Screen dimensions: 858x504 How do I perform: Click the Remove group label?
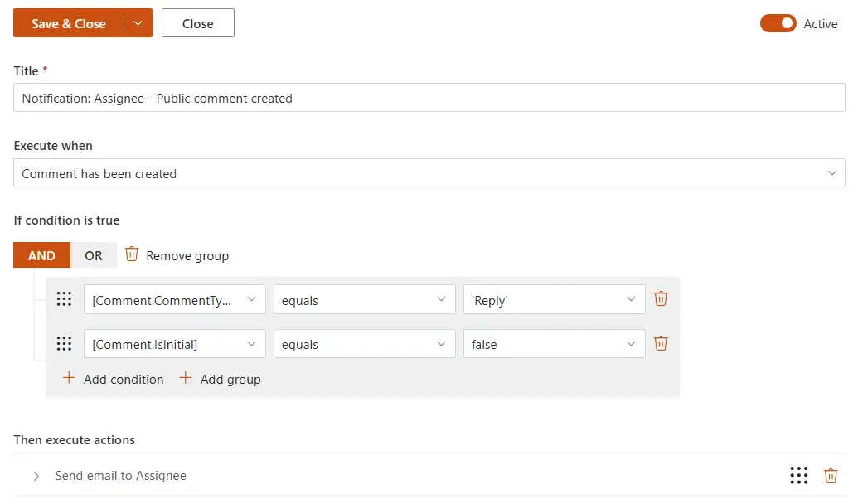[x=187, y=256]
